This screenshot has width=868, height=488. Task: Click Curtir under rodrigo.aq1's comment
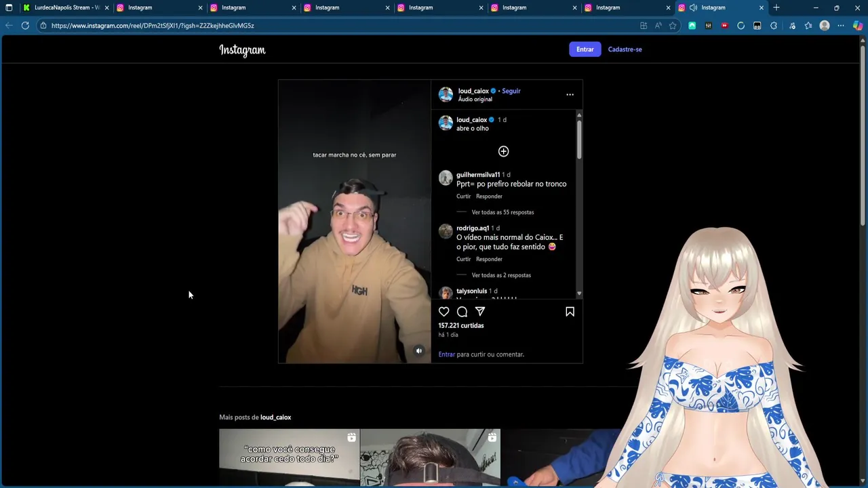(x=463, y=260)
